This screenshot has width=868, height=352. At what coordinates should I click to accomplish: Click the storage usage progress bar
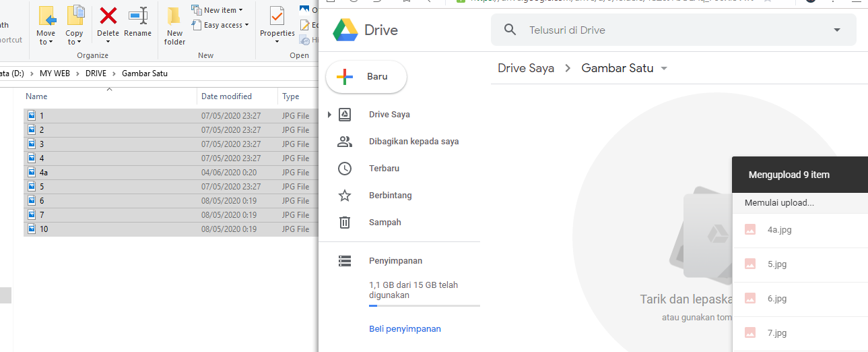click(424, 306)
